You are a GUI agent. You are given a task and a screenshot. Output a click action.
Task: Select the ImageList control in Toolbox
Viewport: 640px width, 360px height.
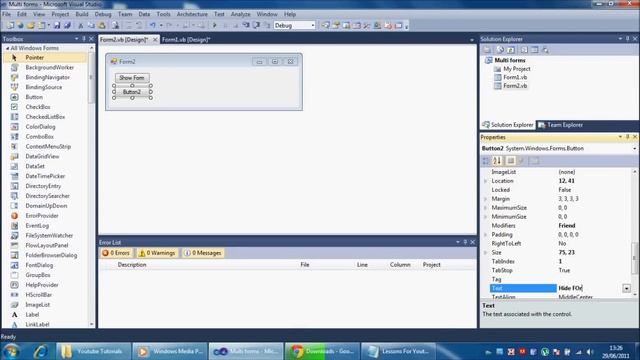pyautogui.click(x=45, y=304)
